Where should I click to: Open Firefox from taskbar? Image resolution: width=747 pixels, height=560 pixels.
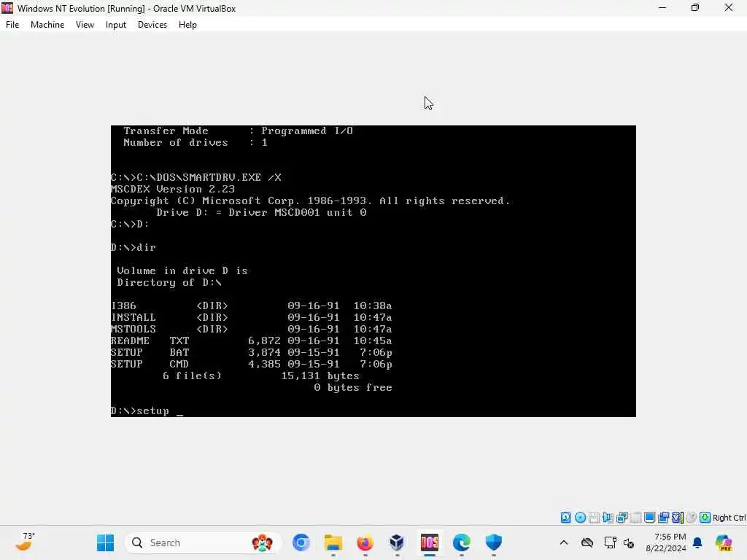[365, 542]
